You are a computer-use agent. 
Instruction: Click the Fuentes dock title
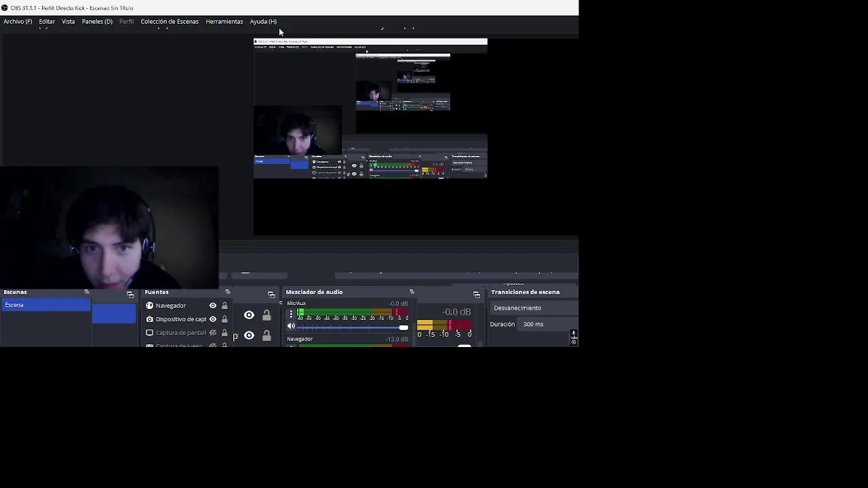click(157, 292)
